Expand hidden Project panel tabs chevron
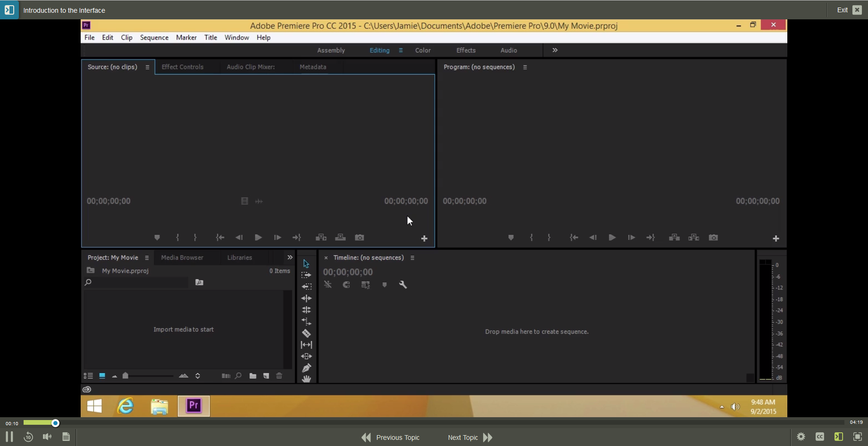The image size is (868, 446). pos(290,257)
